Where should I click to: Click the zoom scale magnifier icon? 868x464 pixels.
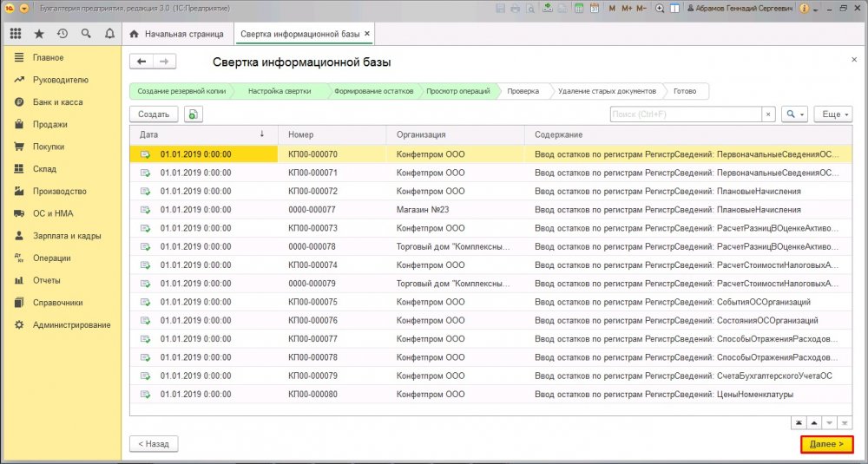pos(660,9)
